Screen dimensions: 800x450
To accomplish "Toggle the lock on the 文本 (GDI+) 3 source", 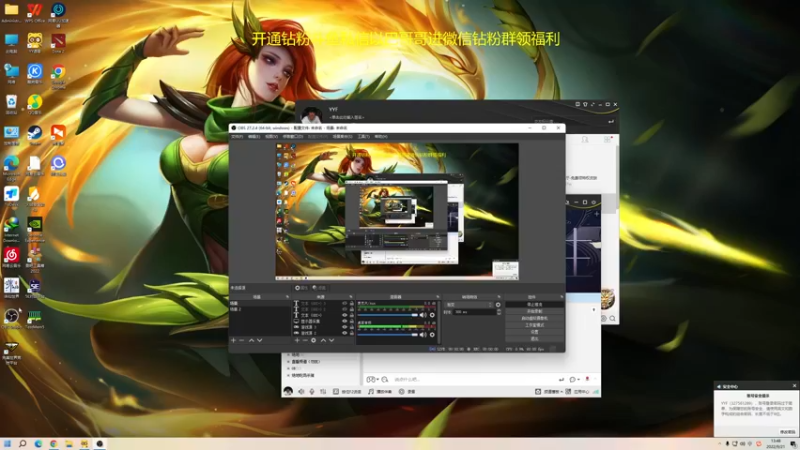I will [352, 304].
